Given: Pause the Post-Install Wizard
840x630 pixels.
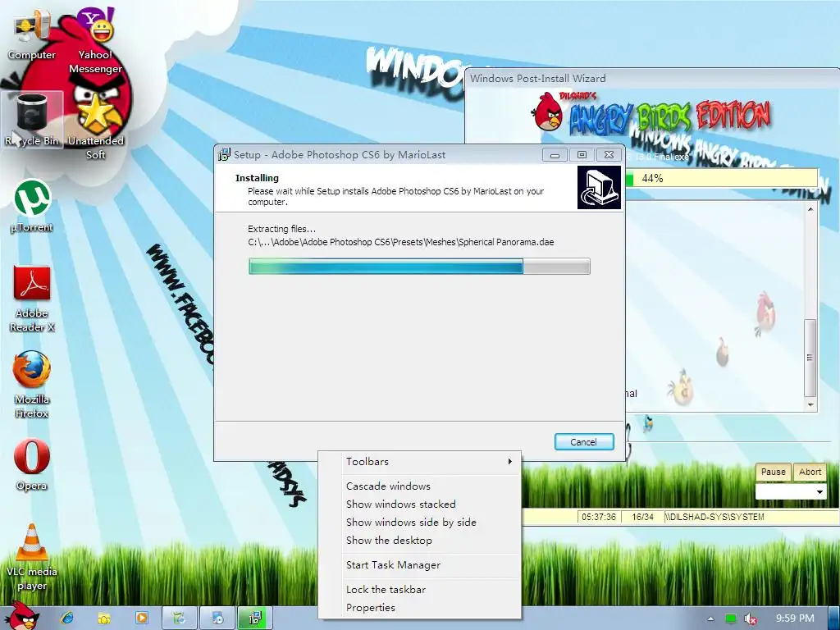Looking at the screenshot, I should point(773,472).
